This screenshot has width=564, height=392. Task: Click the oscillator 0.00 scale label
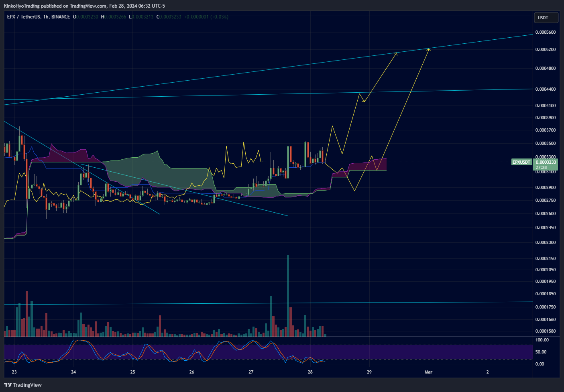(540, 364)
